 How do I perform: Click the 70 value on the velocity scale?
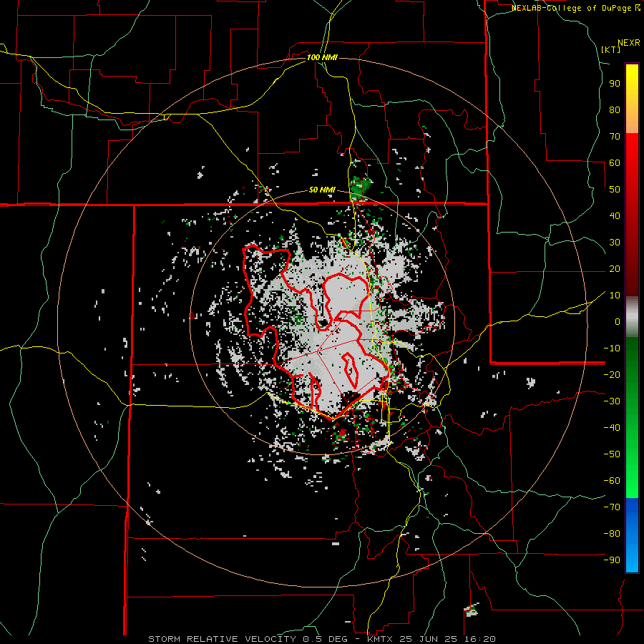pos(615,137)
